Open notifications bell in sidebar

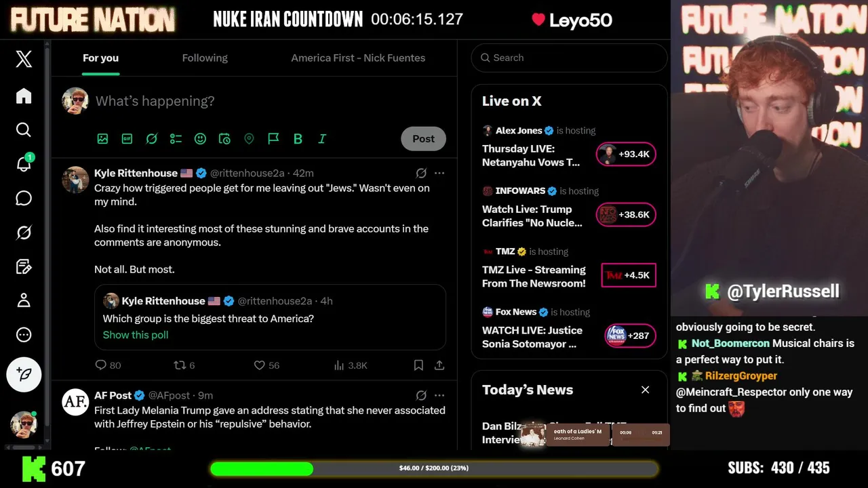24,163
